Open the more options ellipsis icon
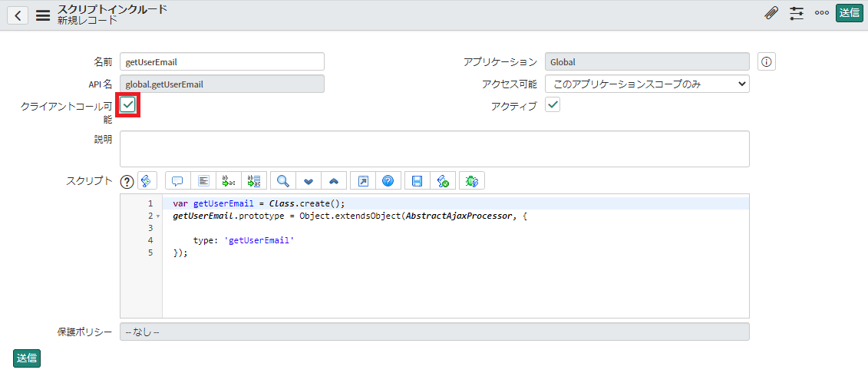868x373 pixels. point(821,14)
